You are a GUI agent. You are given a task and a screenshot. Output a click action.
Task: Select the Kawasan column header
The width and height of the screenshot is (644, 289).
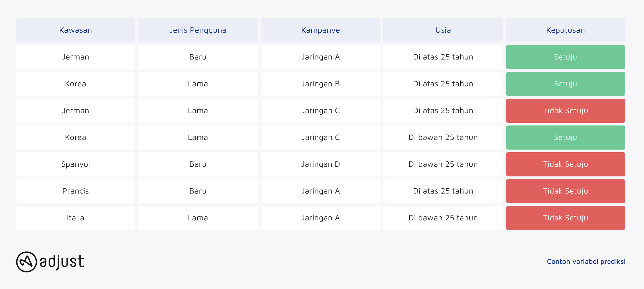(x=76, y=30)
